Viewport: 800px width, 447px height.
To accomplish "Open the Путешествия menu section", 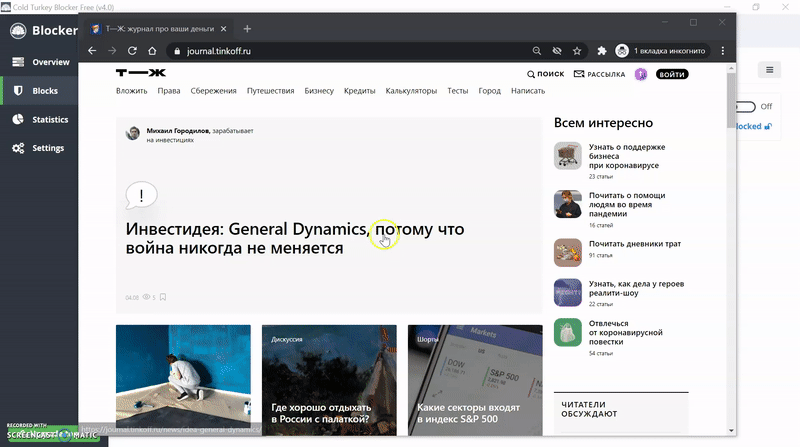I will coord(270,91).
